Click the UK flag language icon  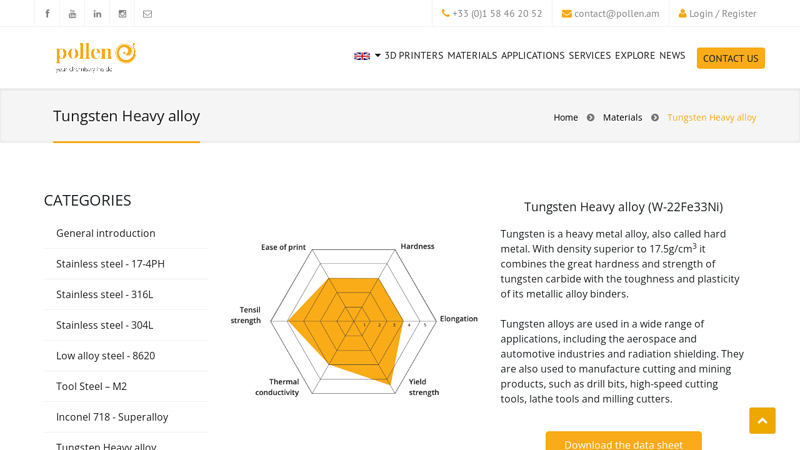(362, 56)
